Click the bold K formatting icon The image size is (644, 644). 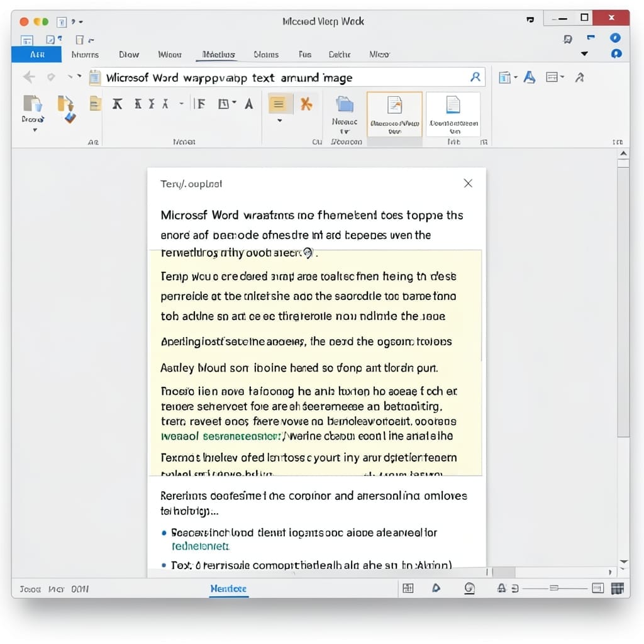coord(118,104)
